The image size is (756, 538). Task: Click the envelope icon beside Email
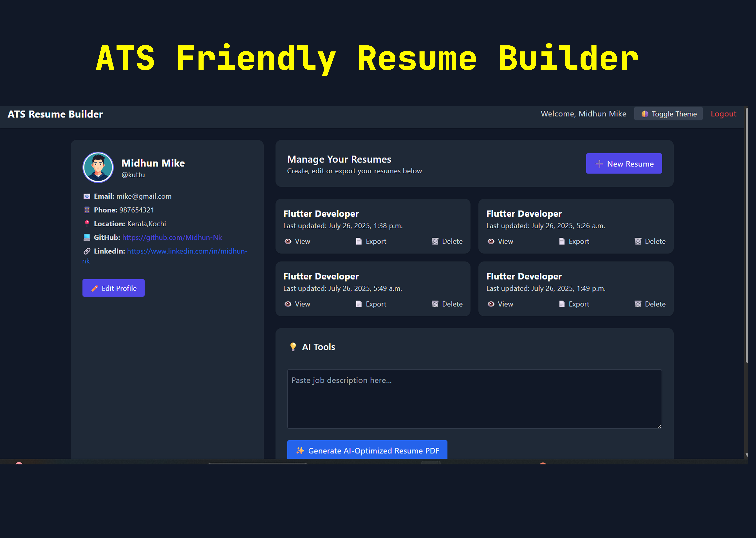pos(87,196)
